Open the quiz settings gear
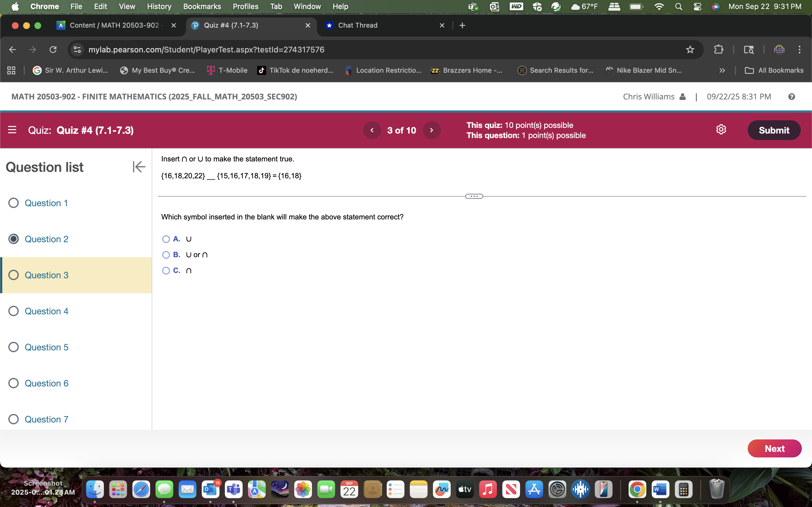The image size is (812, 507). (721, 130)
